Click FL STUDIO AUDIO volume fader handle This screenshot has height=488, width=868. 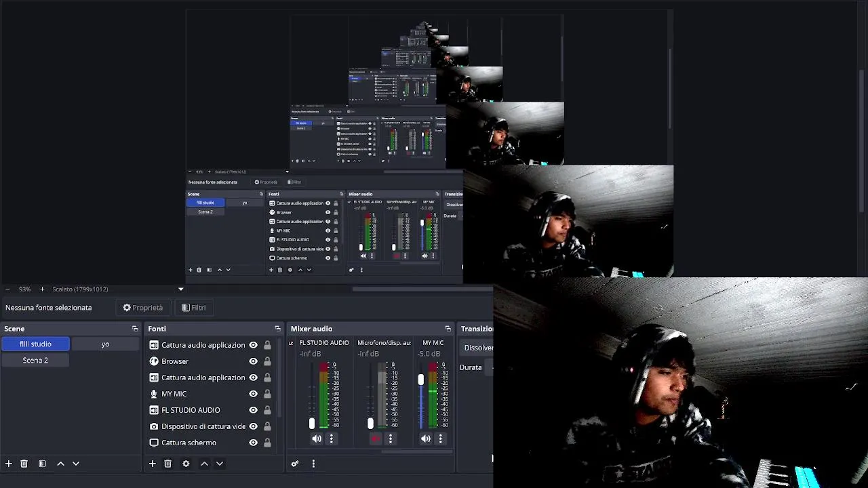312,424
